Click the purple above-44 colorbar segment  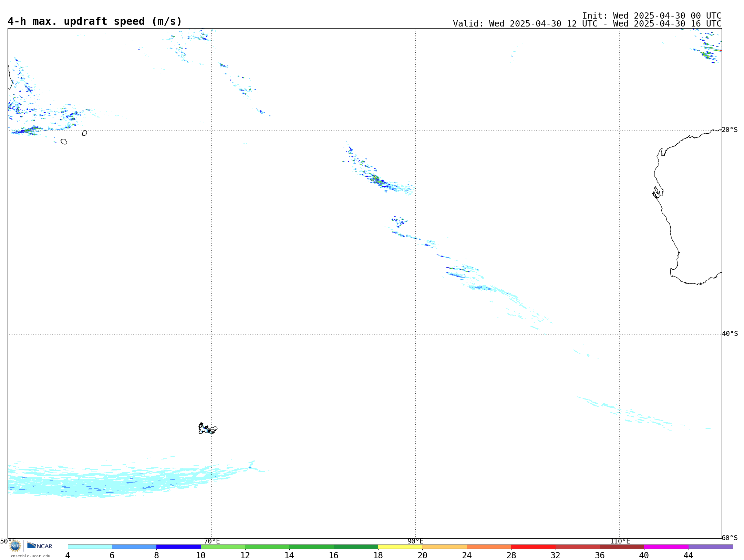click(711, 547)
